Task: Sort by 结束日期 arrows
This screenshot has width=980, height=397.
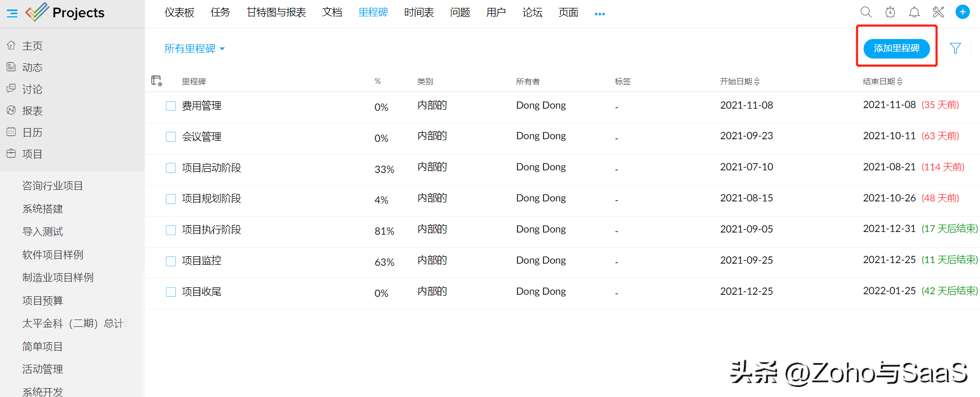Action: (x=899, y=81)
